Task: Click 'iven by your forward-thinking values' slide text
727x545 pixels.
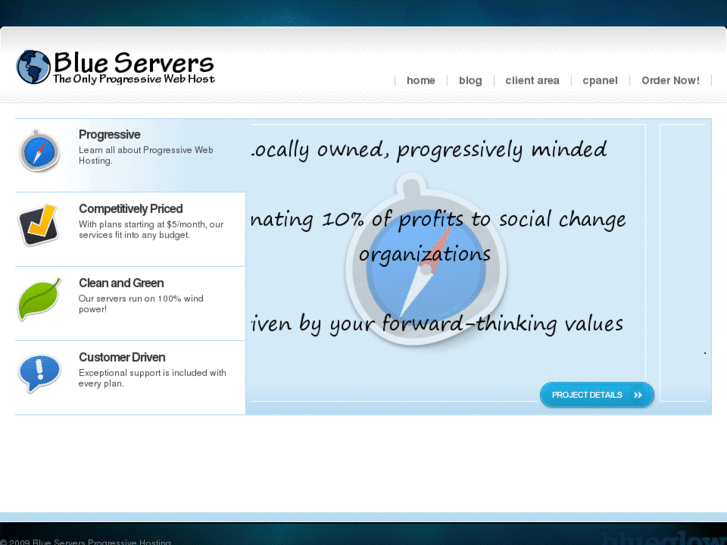Action: tap(437, 323)
